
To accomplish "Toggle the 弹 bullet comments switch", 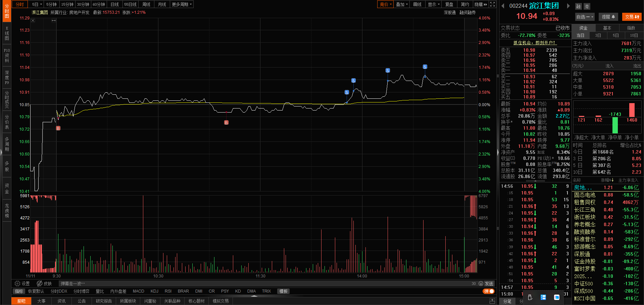I will 489,291.
